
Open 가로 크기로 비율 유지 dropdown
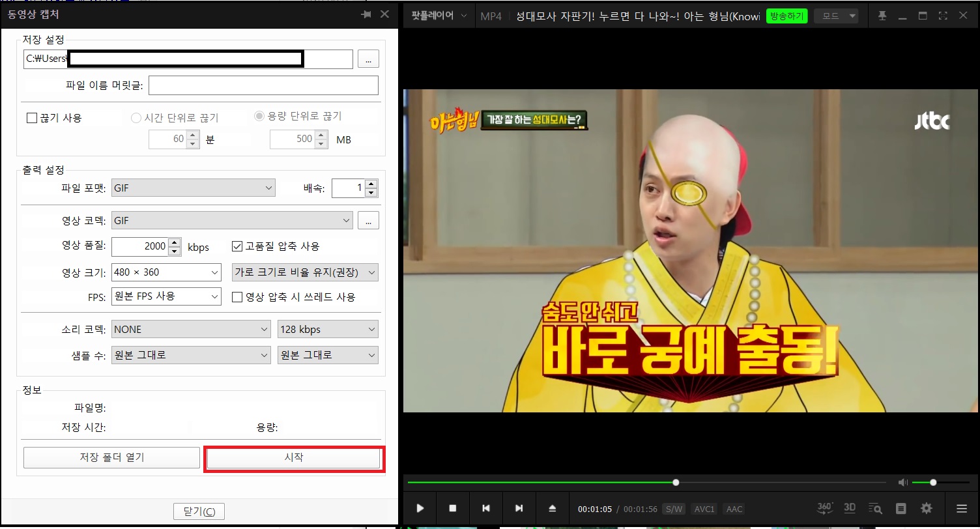point(305,272)
